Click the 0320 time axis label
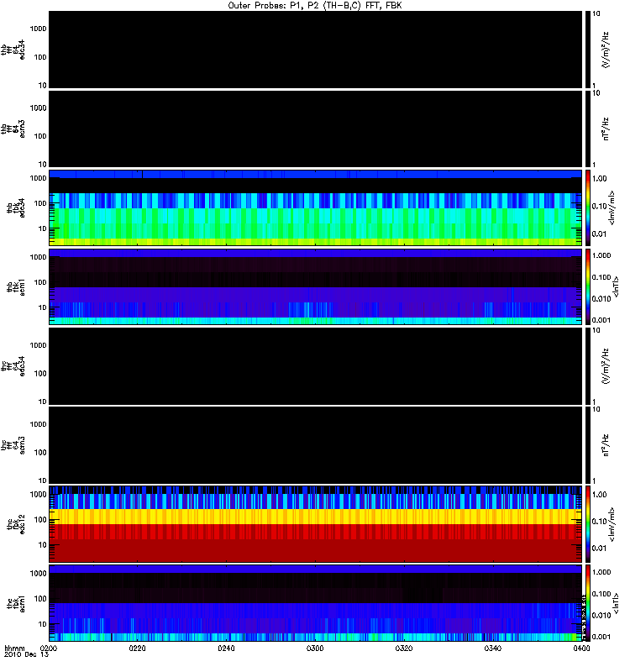The image size is (630, 672). pos(404,648)
